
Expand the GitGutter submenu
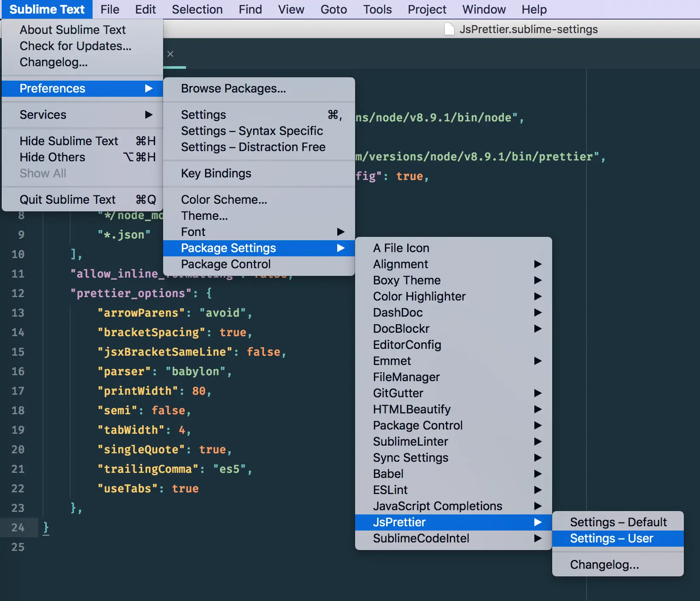(x=454, y=393)
